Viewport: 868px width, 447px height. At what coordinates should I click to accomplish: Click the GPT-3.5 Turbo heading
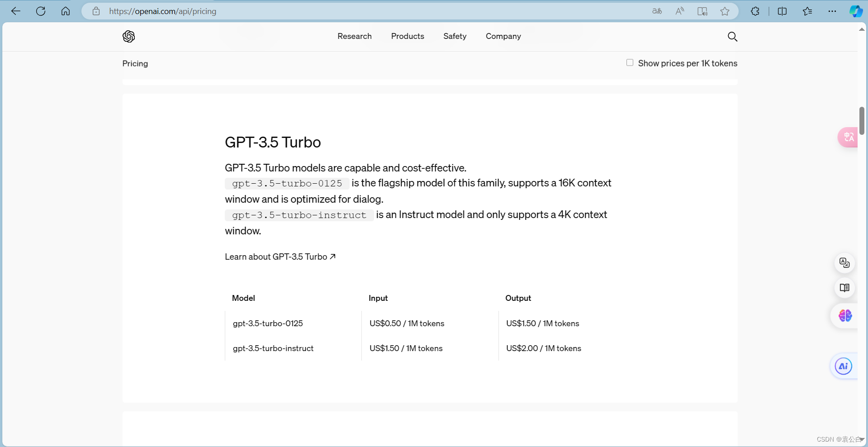pyautogui.click(x=273, y=142)
